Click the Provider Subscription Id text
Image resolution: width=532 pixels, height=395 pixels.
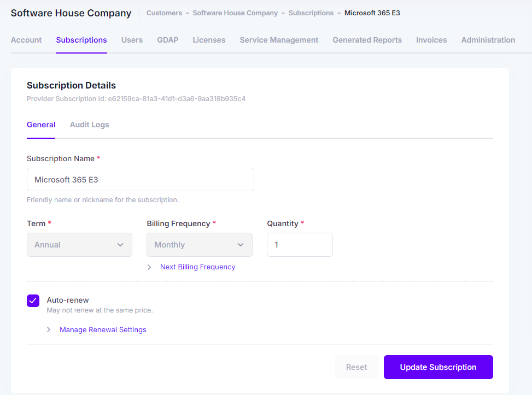point(136,99)
